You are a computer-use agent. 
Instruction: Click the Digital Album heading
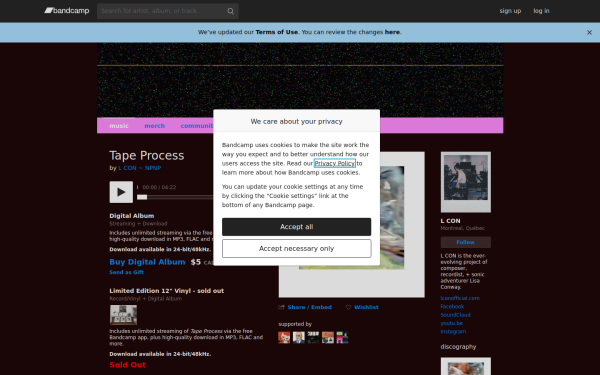(132, 216)
